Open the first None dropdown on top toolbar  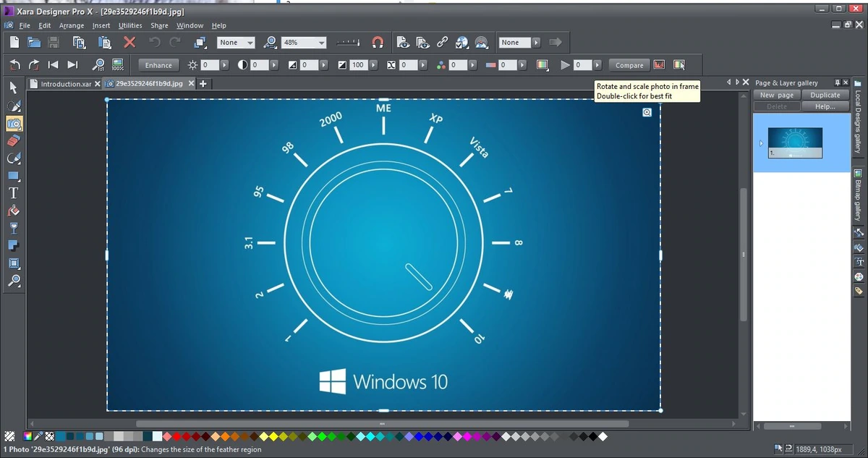[250, 43]
